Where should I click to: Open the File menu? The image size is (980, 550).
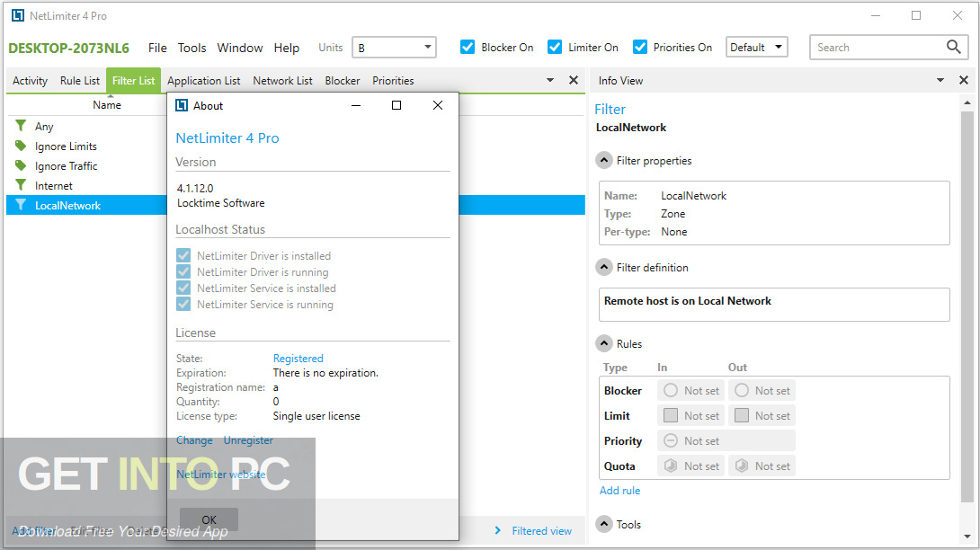point(157,48)
